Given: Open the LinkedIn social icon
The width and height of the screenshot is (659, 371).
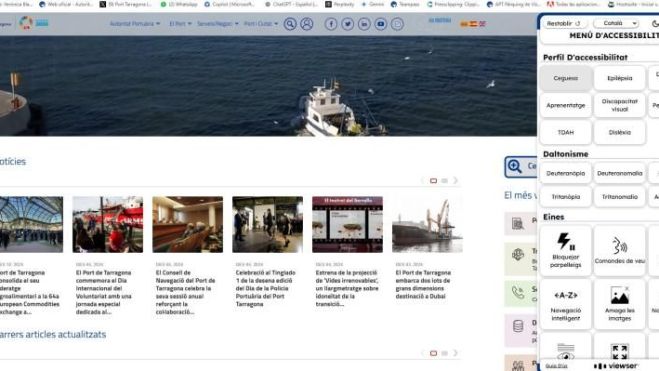Looking at the screenshot, I should click(x=364, y=24).
